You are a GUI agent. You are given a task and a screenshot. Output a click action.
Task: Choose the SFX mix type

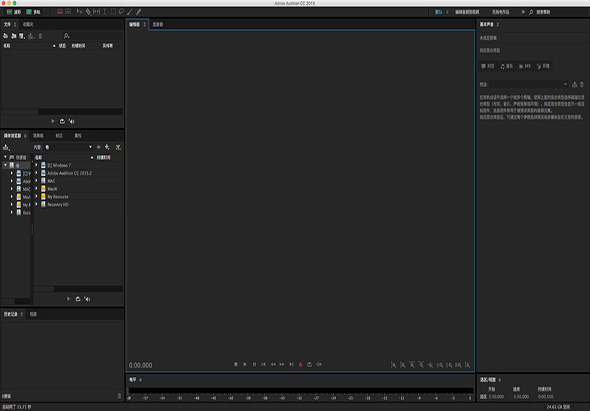click(x=525, y=66)
